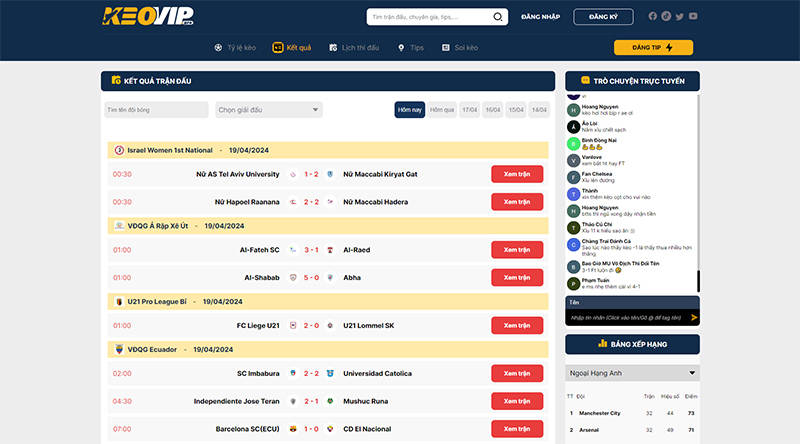Viewport: 800px width, 444px height.
Task: Open Lịch thi đấu menu
Action: pos(354,47)
